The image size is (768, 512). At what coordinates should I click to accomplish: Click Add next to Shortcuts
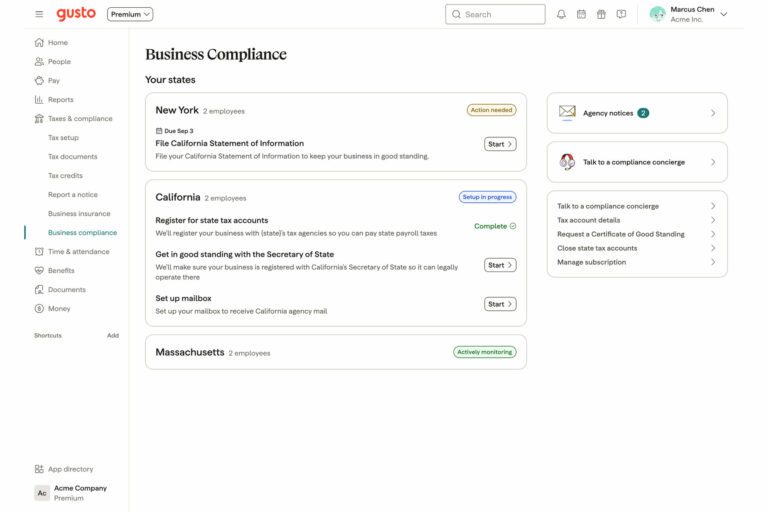[113, 336]
